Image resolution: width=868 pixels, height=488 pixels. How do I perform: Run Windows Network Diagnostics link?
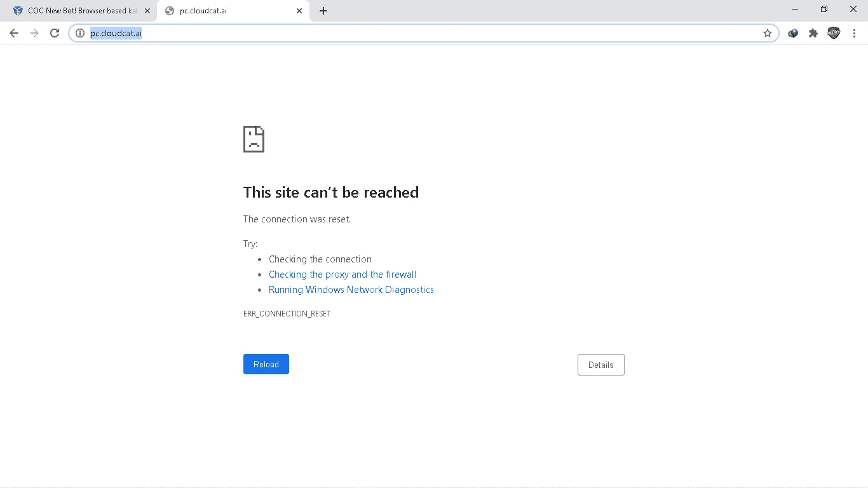coord(351,290)
